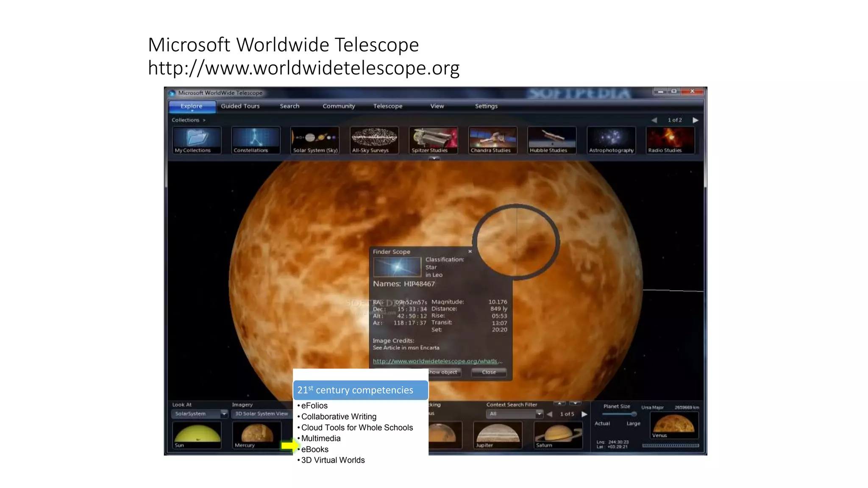Viewport: 868px width, 488px height.
Task: Click the Venus overview thumbnail
Action: [x=674, y=425]
